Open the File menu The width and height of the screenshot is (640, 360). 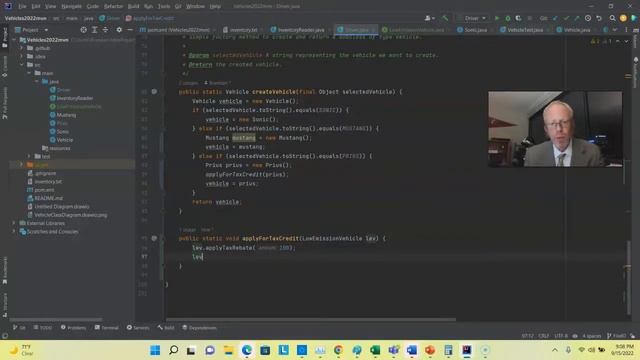(x=22, y=6)
